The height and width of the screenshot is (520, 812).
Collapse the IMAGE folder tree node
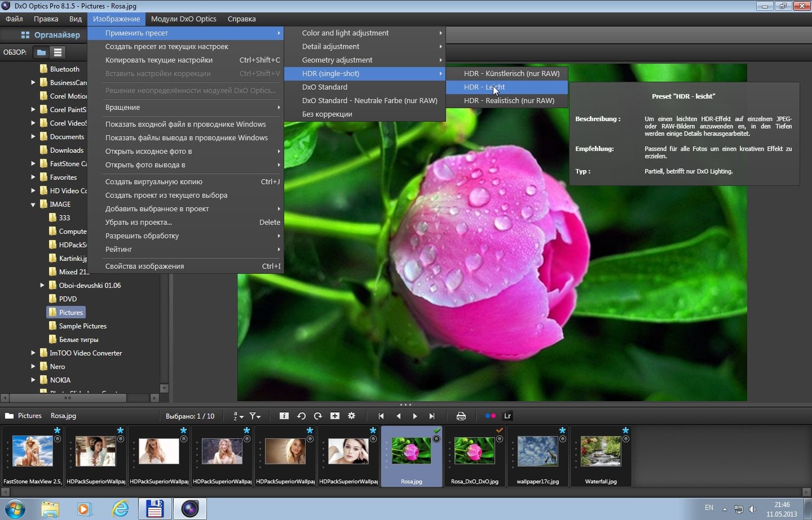[x=33, y=205]
